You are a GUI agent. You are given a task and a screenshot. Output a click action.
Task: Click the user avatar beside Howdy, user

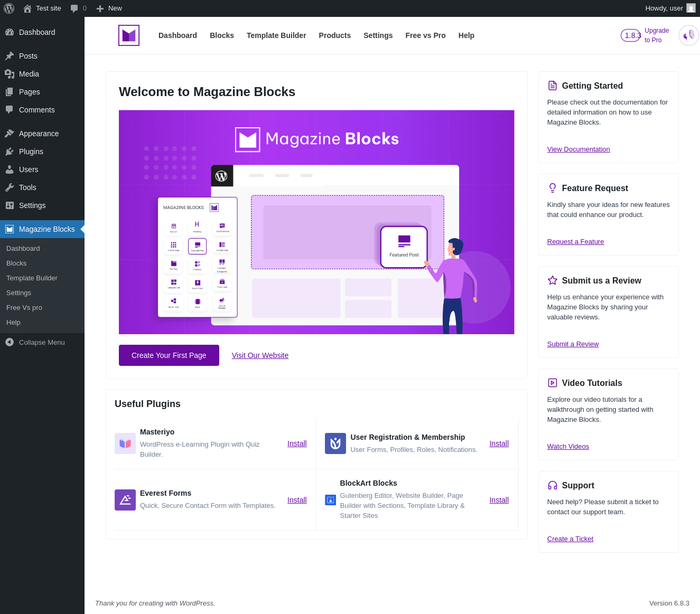[691, 8]
